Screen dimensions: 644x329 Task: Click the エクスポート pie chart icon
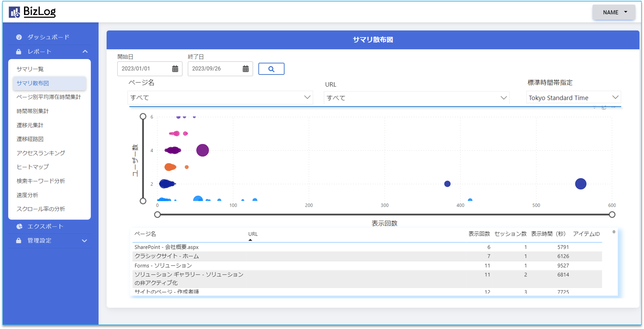tap(19, 226)
